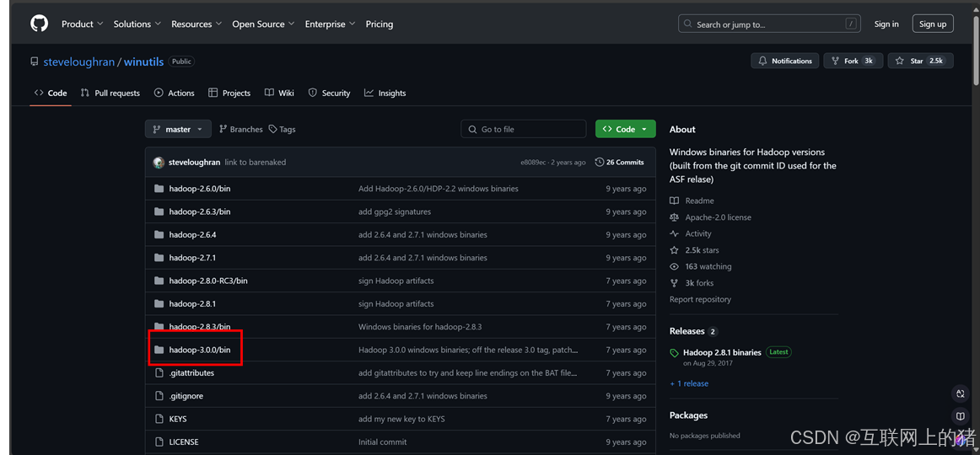
Task: Click the Sign up button
Action: click(x=933, y=24)
